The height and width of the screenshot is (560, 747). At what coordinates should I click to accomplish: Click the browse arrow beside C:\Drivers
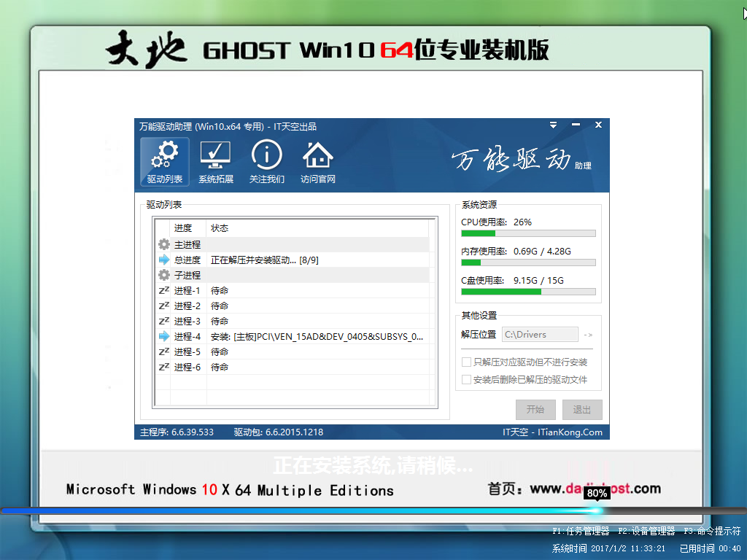point(588,335)
